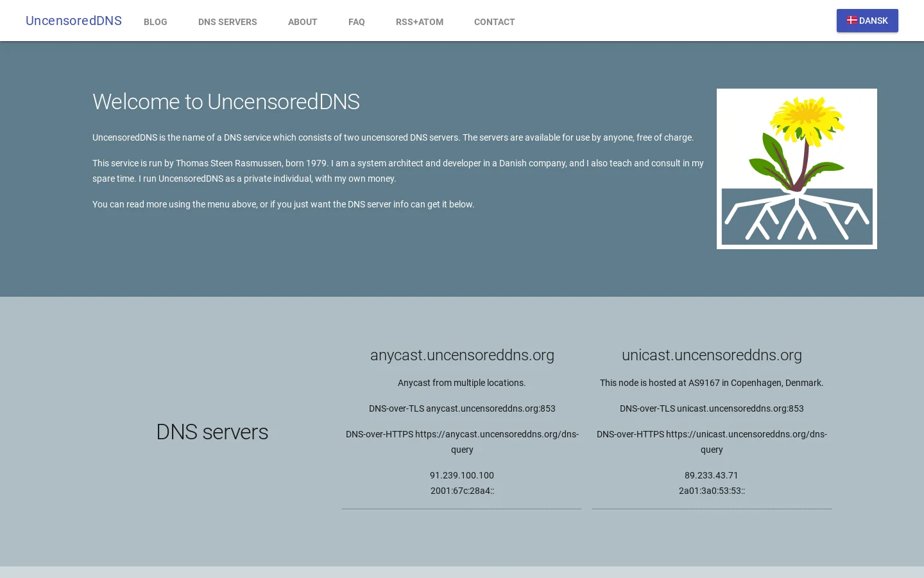The width and height of the screenshot is (924, 578).
Task: Select the 89.233.43.71 IP address
Action: [712, 475]
